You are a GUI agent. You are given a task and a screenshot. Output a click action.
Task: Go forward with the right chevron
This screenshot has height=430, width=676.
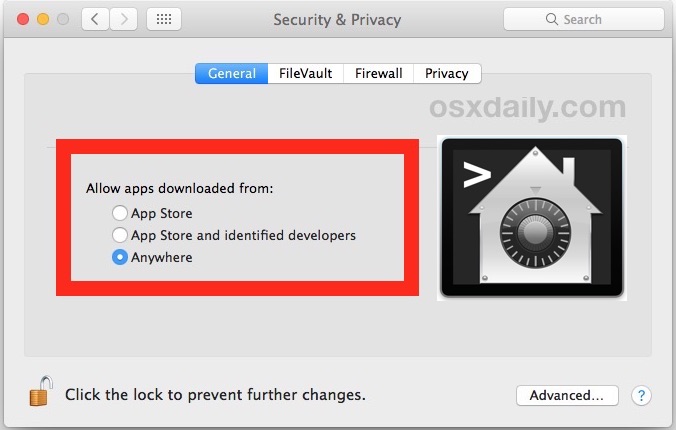point(124,19)
